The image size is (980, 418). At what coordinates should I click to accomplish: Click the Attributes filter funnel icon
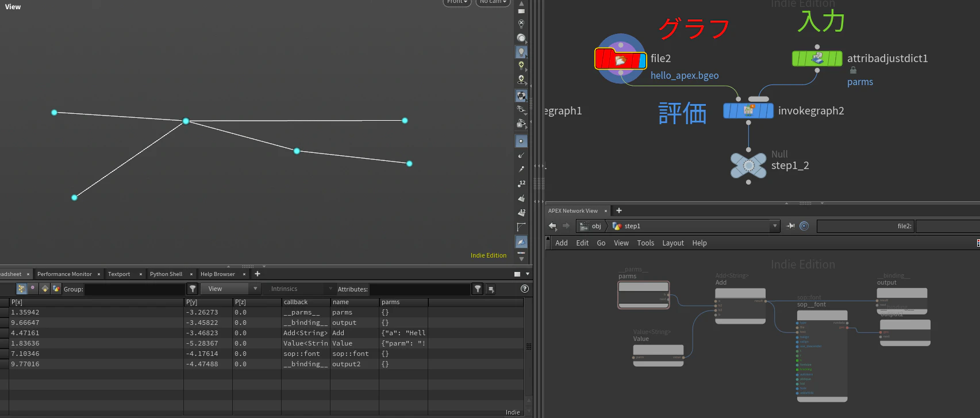[478, 289]
